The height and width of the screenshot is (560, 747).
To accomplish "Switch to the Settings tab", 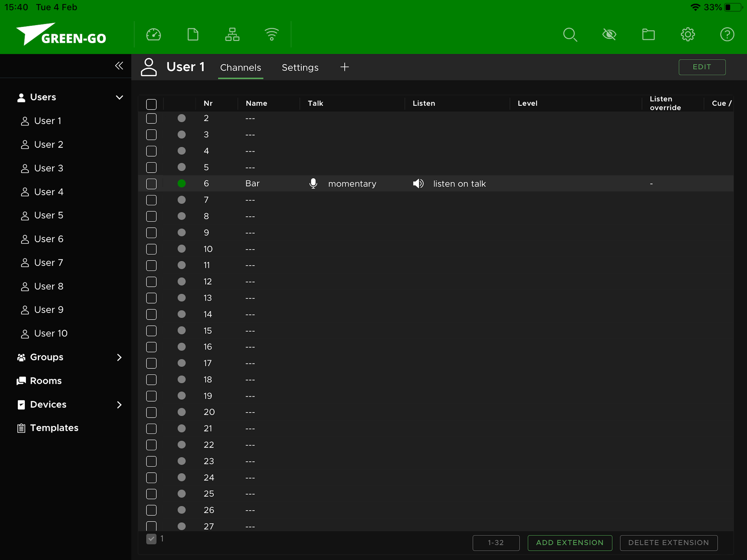I will 300,68.
